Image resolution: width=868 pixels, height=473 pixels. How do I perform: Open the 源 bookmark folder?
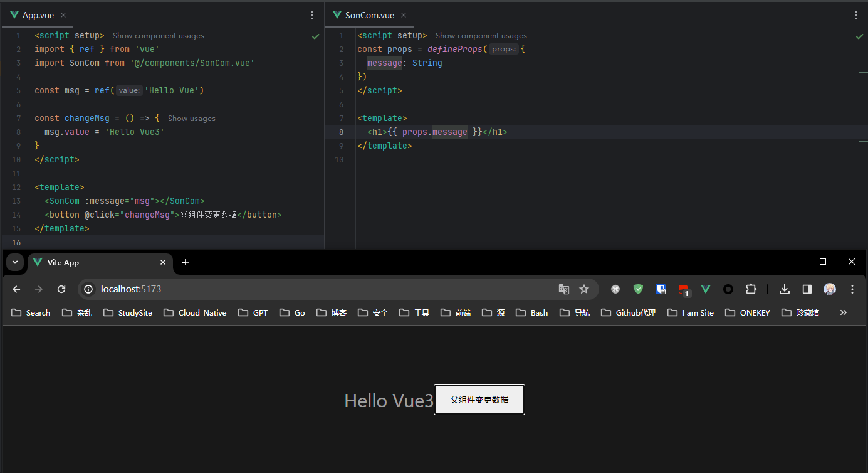[x=493, y=312]
